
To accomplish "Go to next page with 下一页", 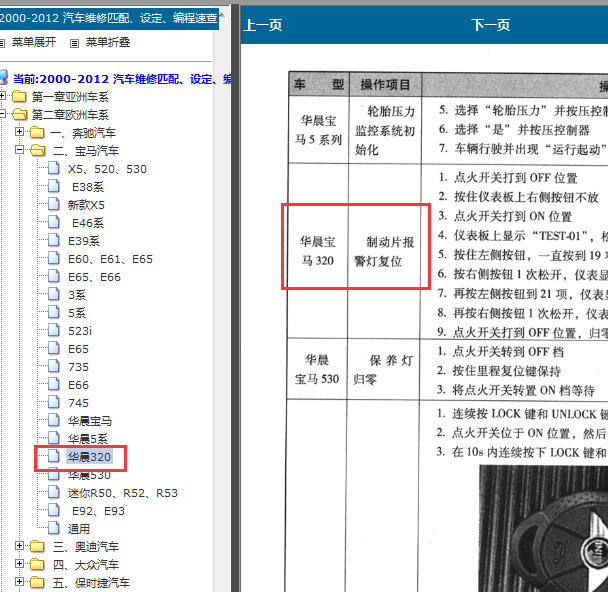I will coord(491,25).
